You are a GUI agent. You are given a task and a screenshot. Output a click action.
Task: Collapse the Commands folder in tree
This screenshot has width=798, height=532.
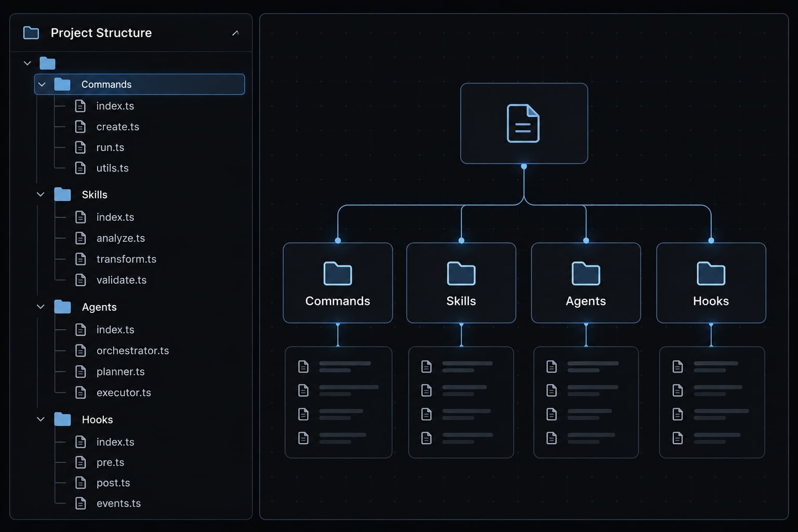tap(42, 84)
